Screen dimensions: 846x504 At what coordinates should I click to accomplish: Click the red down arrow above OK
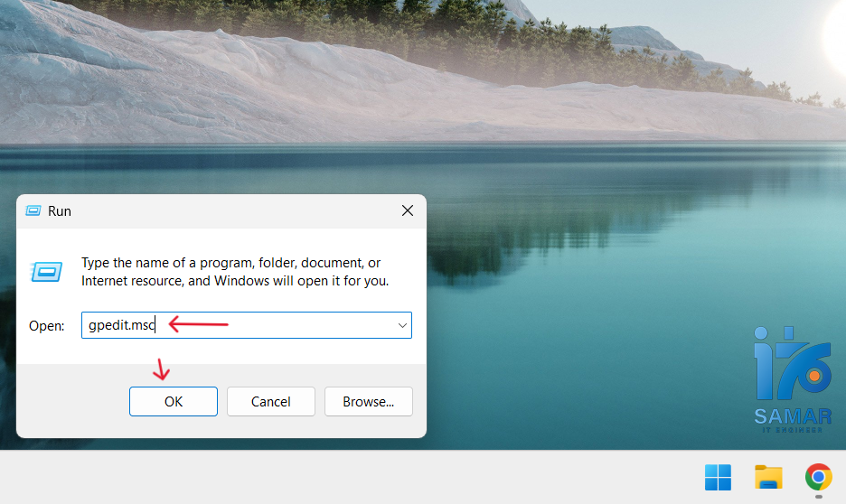[x=161, y=369]
